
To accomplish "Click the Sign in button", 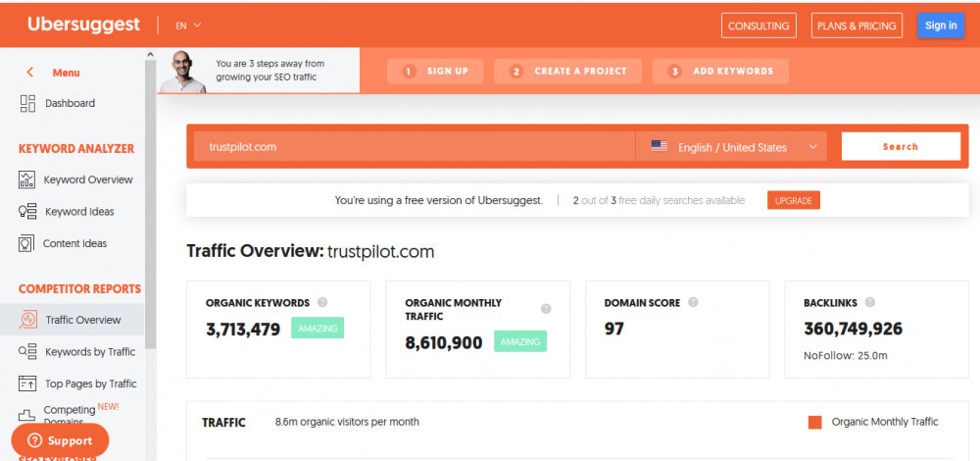I will 941,26.
